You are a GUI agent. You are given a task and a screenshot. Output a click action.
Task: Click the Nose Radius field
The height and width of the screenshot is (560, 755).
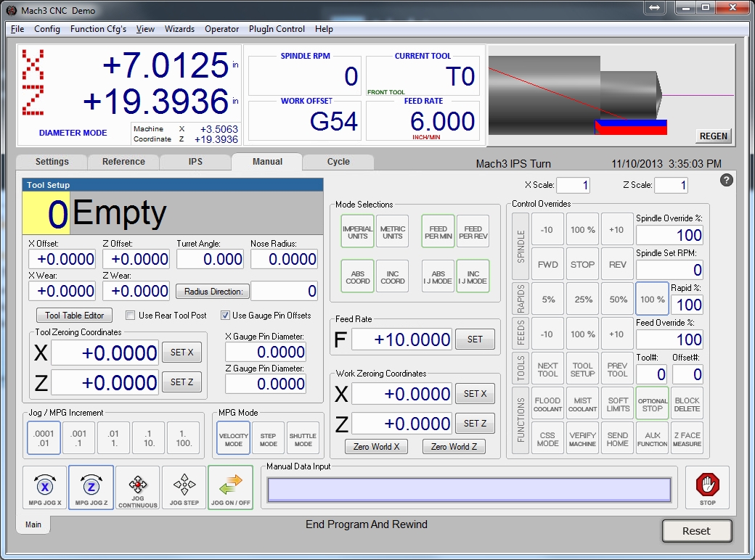pyautogui.click(x=284, y=259)
